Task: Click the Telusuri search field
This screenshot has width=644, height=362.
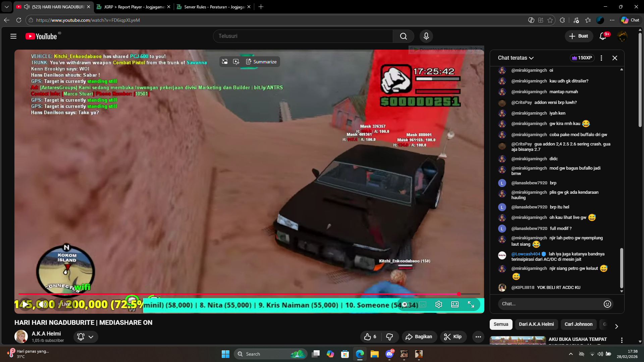Action: (x=303, y=36)
